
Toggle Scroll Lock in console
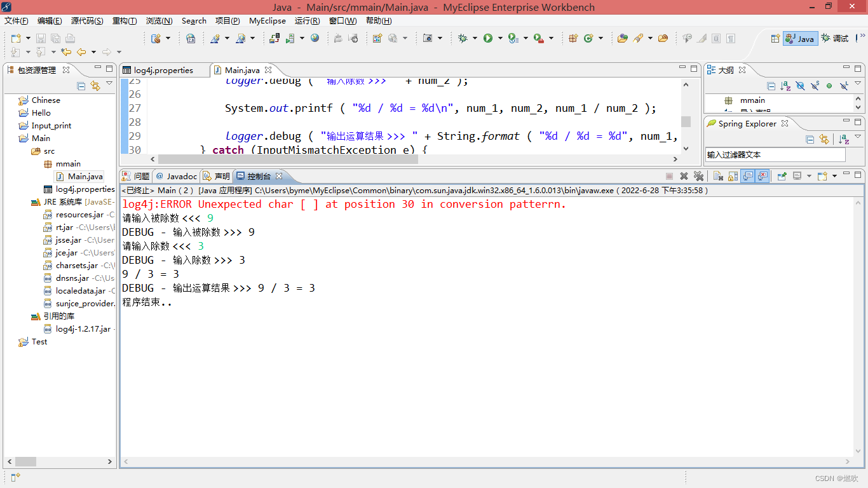[x=733, y=176]
